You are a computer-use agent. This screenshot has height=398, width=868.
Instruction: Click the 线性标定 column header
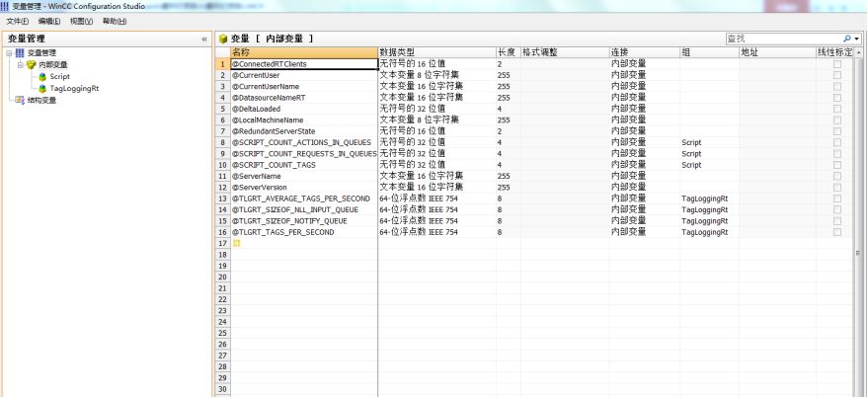835,52
